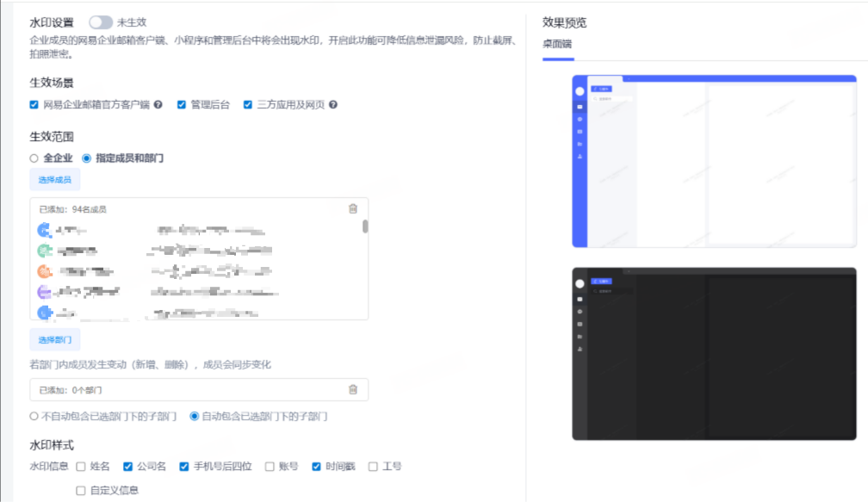
Task: Select the 全企业 radio option
Action: point(34,158)
